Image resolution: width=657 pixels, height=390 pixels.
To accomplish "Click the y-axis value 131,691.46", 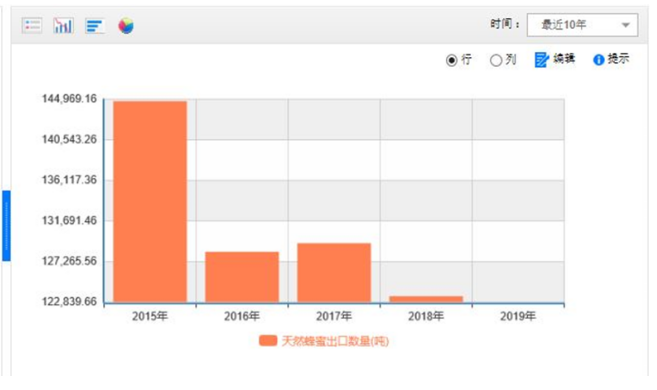I will (69, 220).
